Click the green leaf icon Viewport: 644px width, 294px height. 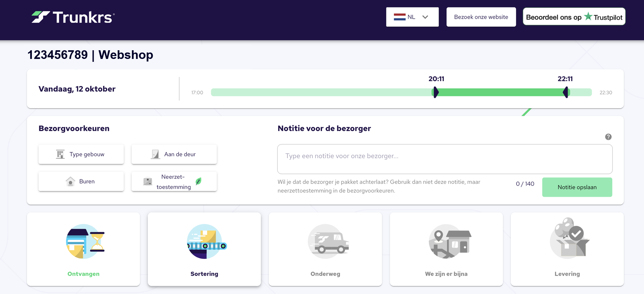point(199,181)
